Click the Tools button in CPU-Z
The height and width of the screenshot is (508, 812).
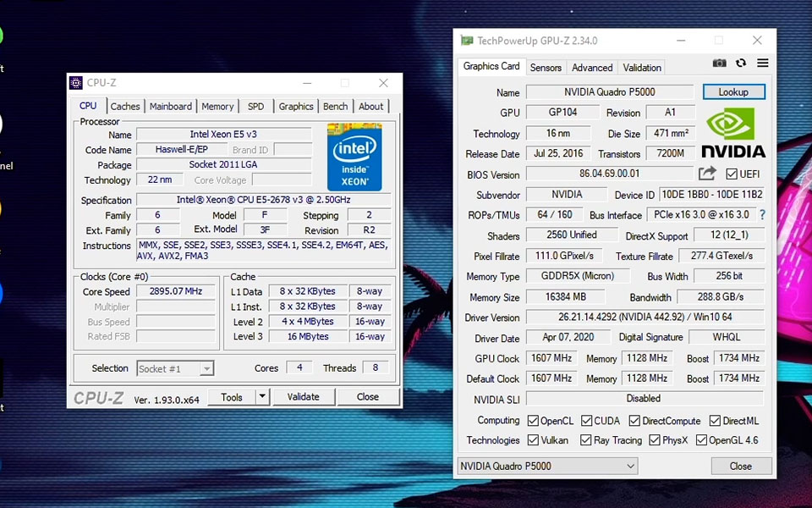[x=232, y=396]
